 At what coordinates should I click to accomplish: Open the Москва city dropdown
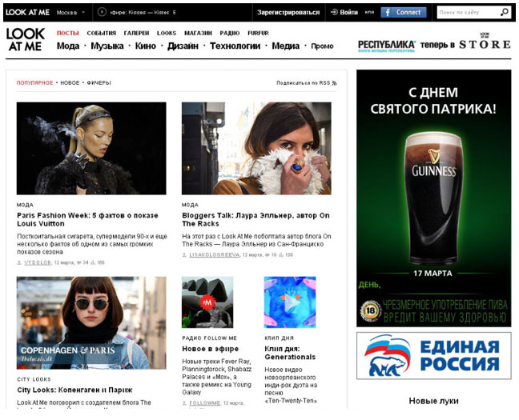(x=71, y=13)
